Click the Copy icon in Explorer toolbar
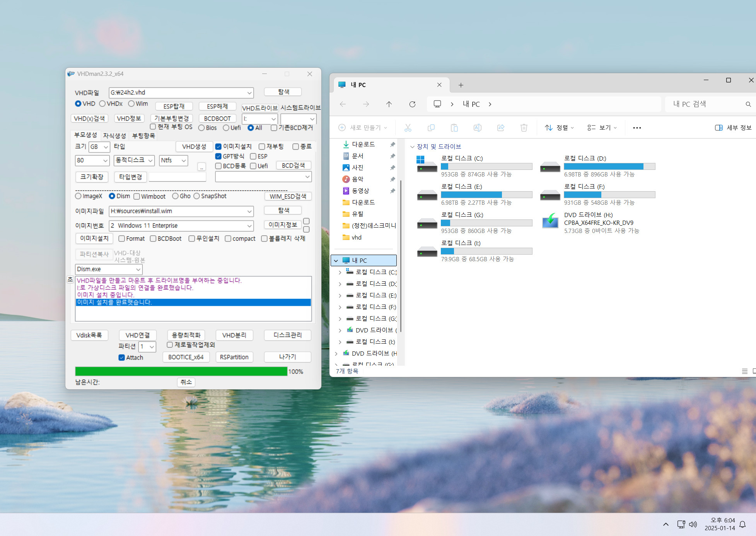Screen dimensions: 756x536 (431, 128)
